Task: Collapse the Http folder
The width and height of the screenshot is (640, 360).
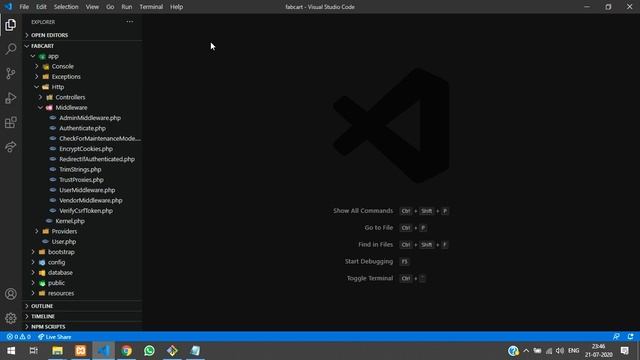Action: pos(82,87)
